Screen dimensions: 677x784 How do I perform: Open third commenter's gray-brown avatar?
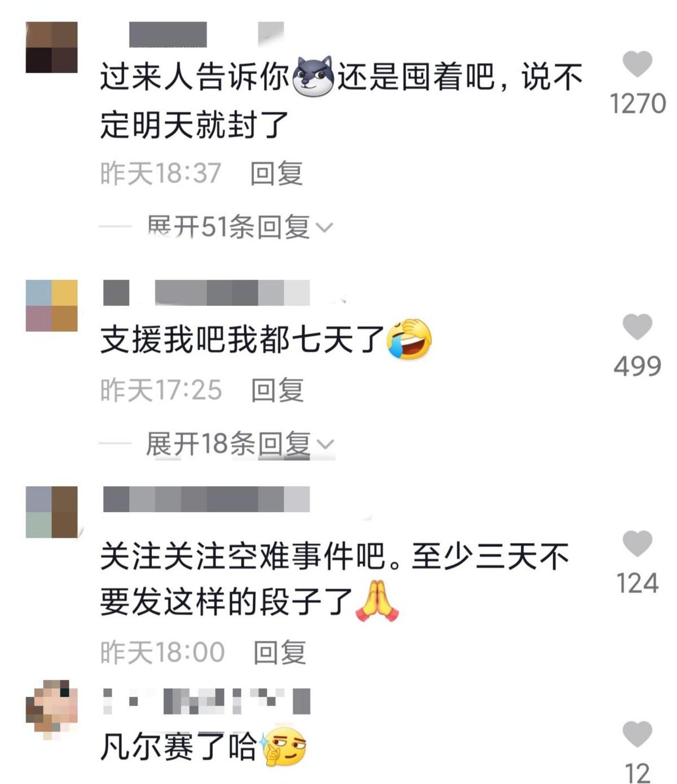click(51, 512)
